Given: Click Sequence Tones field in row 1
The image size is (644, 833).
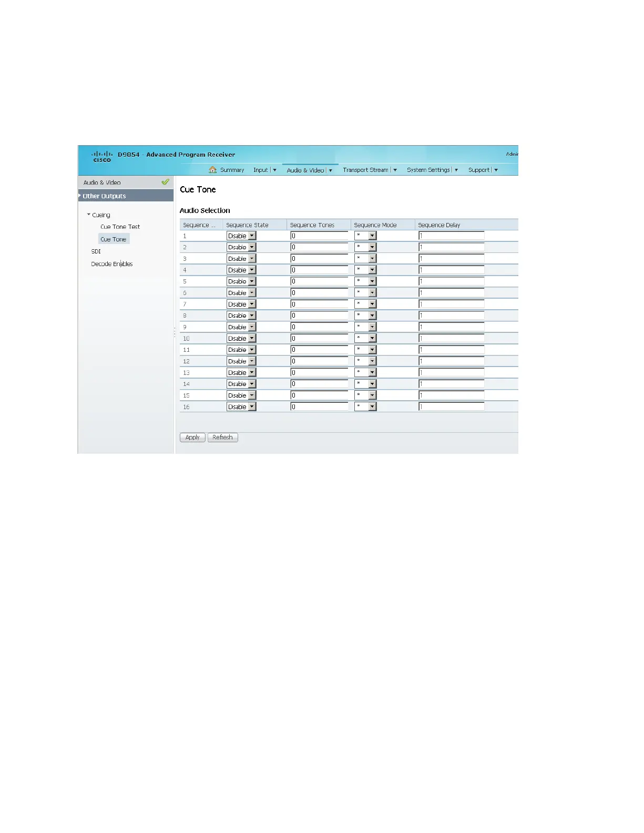Looking at the screenshot, I should [319, 236].
